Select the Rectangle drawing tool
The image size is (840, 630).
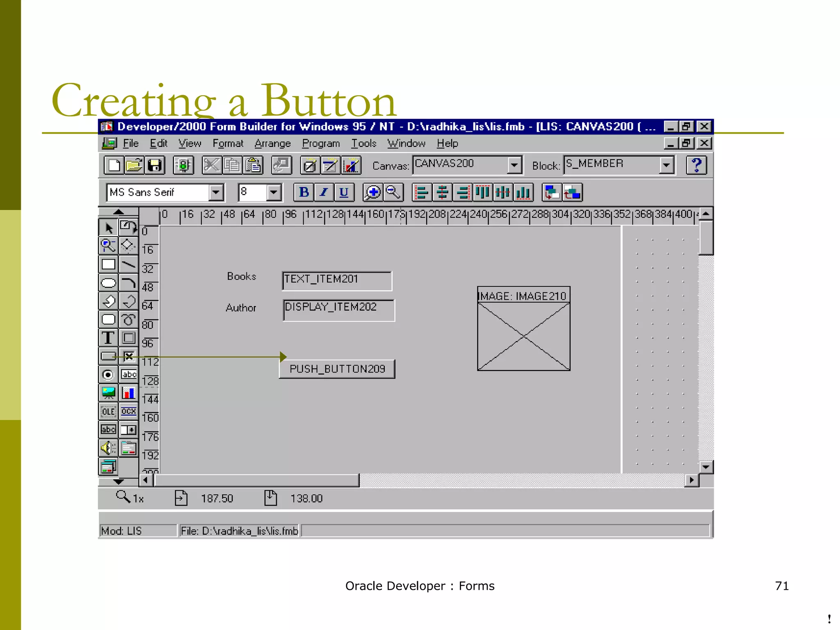108,265
